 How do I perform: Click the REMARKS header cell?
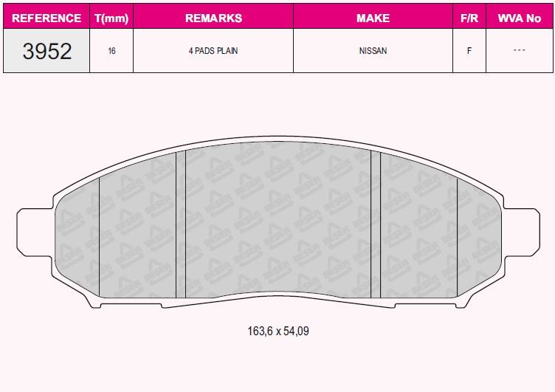213,18
